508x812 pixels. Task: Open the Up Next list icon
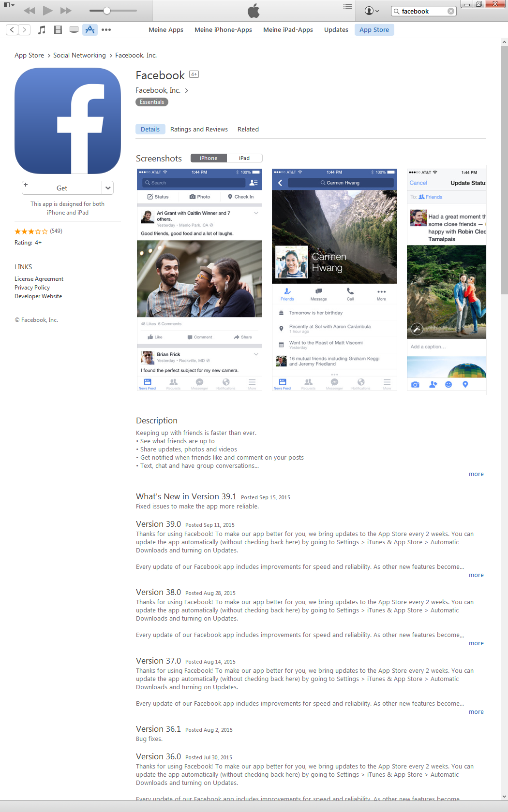[347, 6]
